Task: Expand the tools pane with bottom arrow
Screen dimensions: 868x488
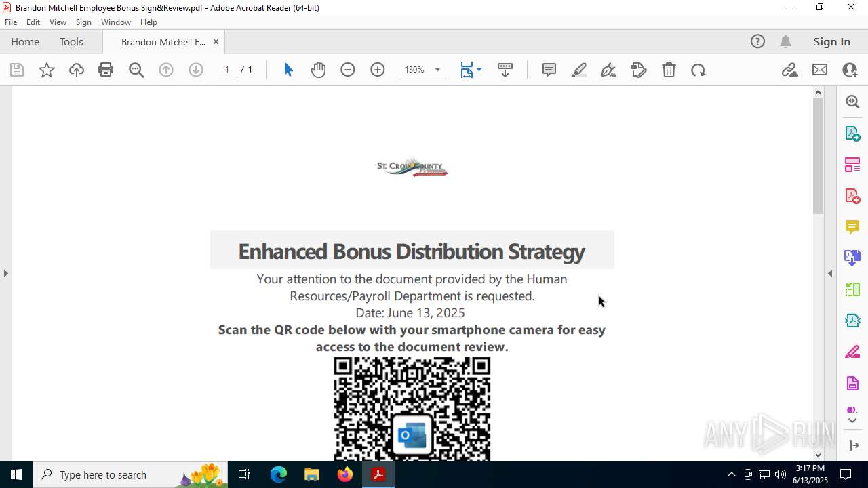Action: click(853, 445)
